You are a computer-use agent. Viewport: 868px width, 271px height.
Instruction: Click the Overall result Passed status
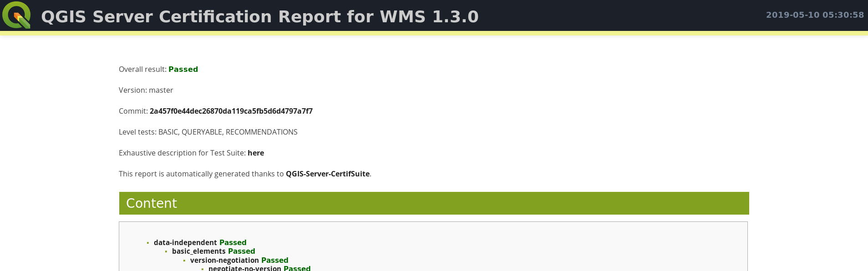point(183,69)
